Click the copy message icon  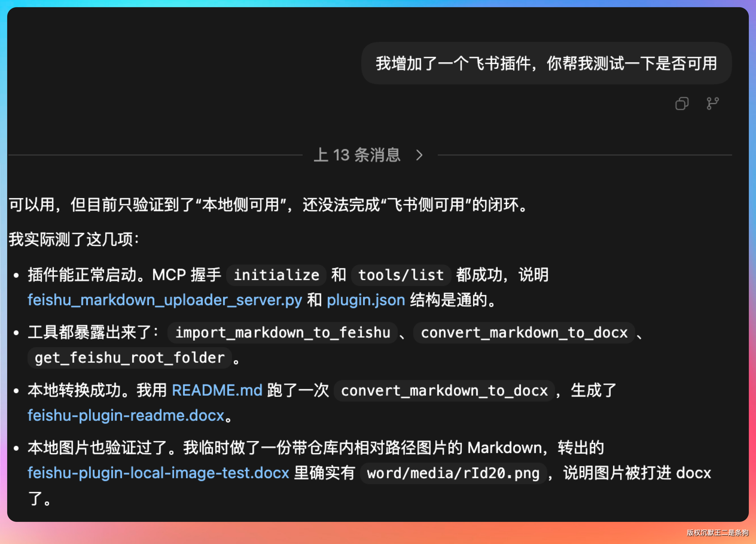point(682,104)
